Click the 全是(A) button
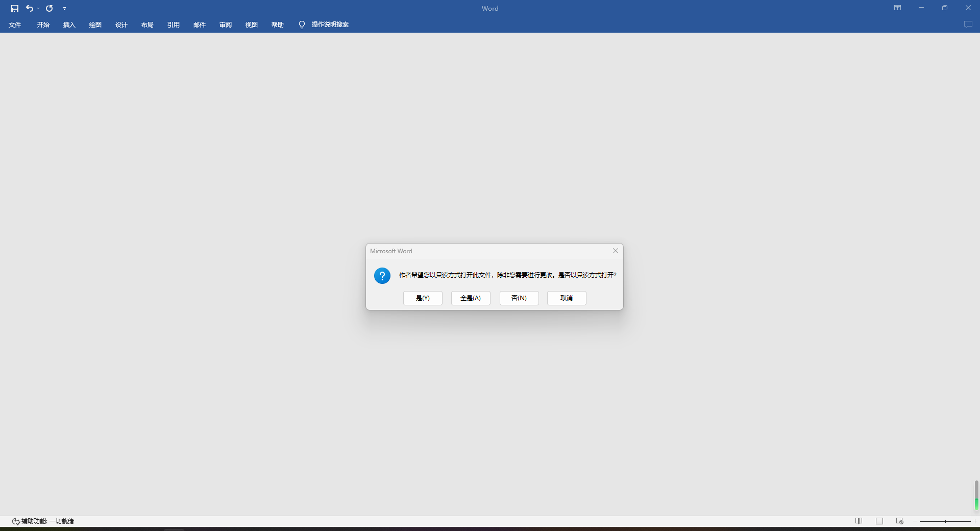 click(471, 298)
